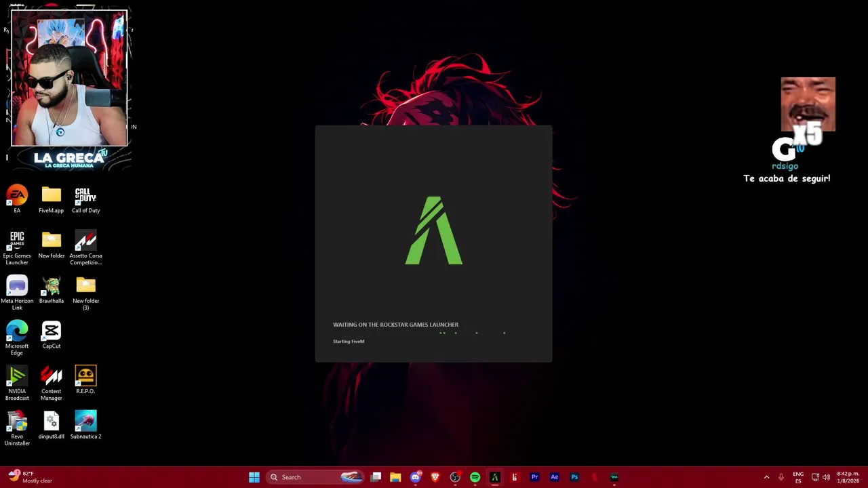
Task: Open the Windows Start menu
Action: coord(254,477)
